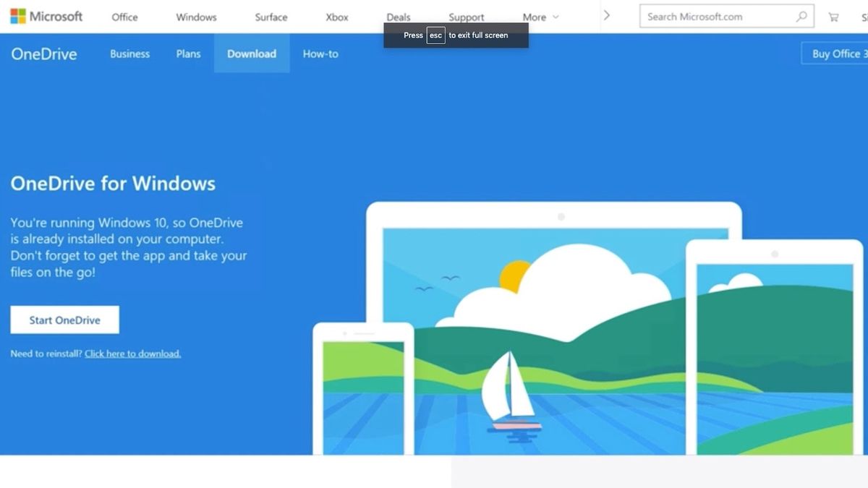Select the Sign in area top right
The image size is (868, 488).
click(864, 16)
